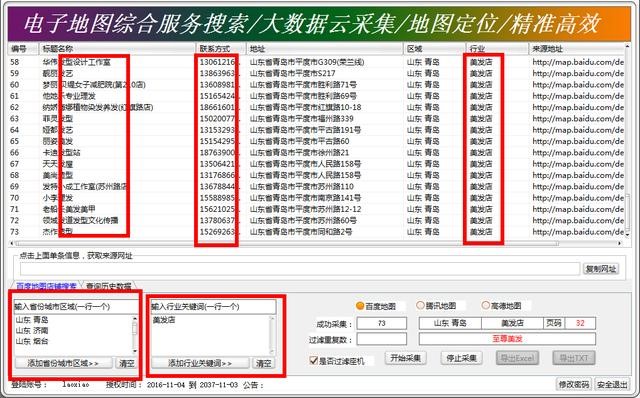The image size is (640, 398).
Task: Click address 平度市福州路339
Action: 302,119
